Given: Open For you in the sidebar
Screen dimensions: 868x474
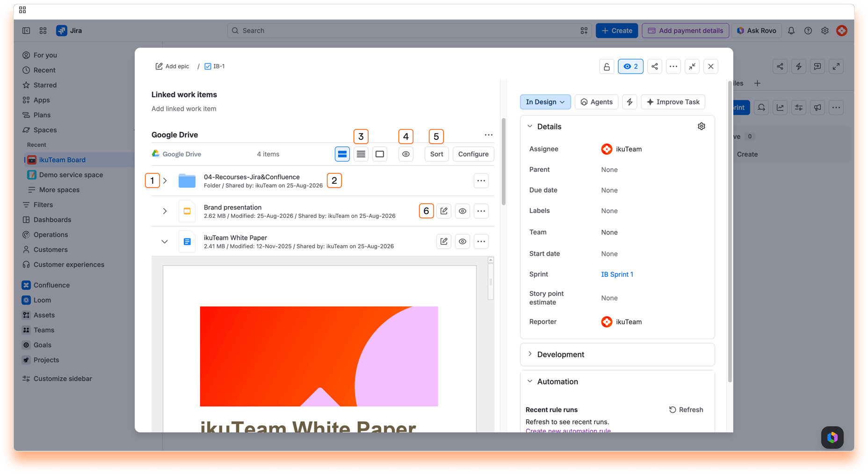Looking at the screenshot, I should pyautogui.click(x=45, y=55).
